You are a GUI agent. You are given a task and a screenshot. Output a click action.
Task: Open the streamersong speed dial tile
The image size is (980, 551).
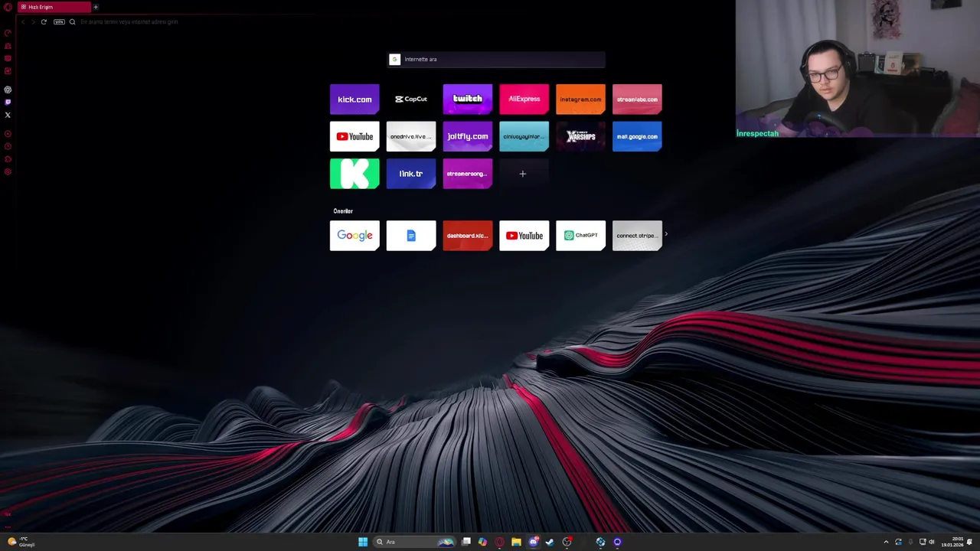(468, 174)
